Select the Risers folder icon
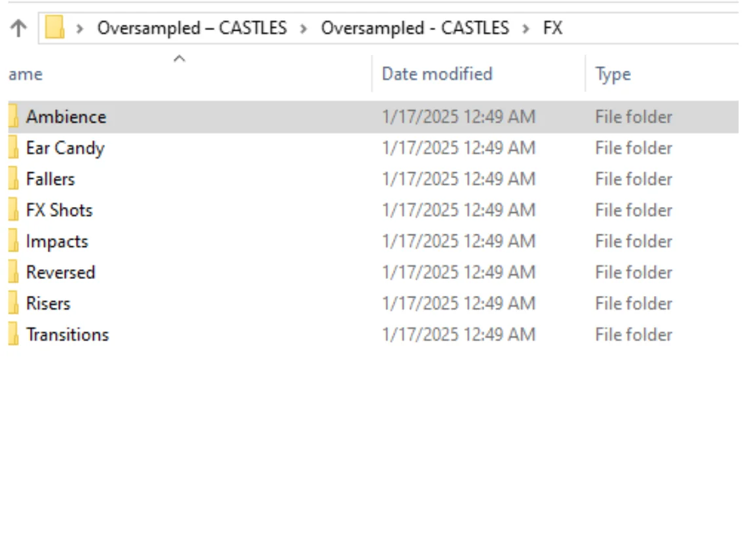Image resolution: width=747 pixels, height=560 pixels. (x=13, y=303)
